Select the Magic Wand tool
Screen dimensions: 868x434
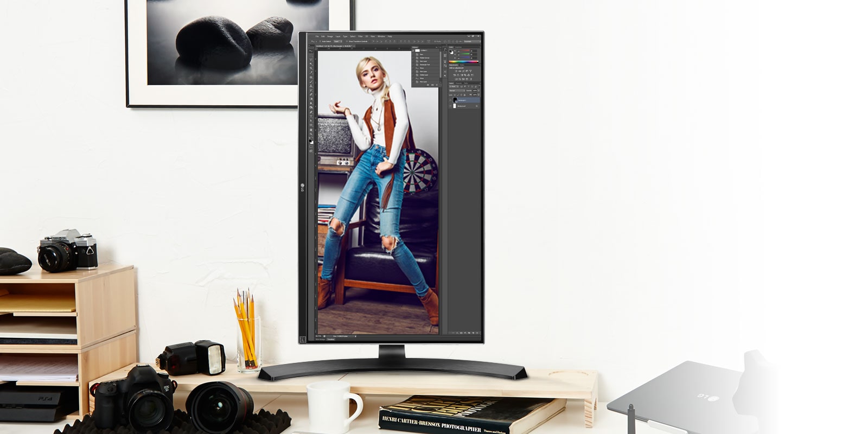[x=311, y=64]
